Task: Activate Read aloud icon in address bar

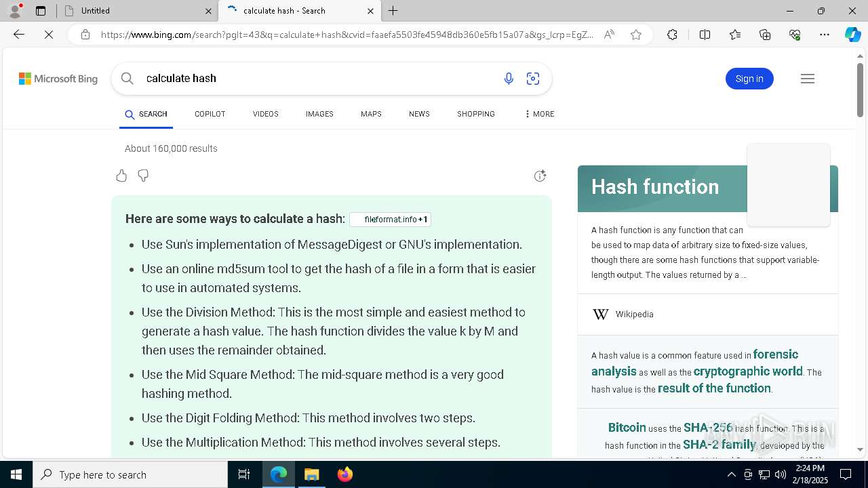Action: [x=609, y=35]
